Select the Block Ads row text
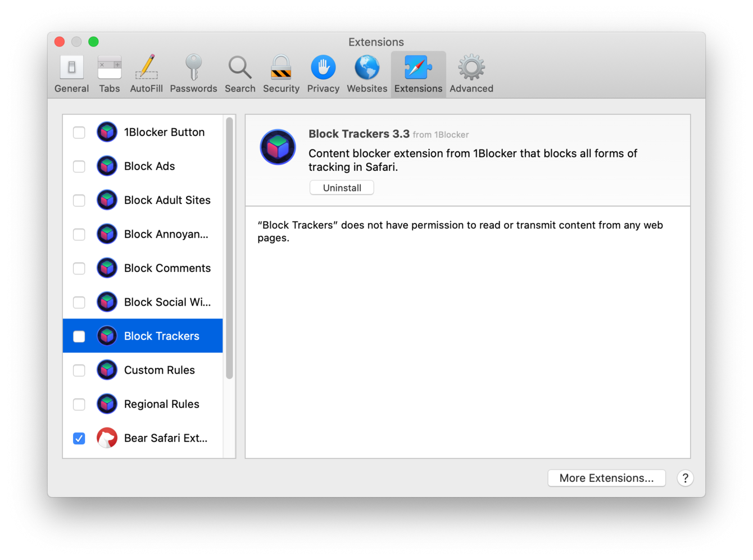Screen dimensions: 753x560 click(149, 166)
